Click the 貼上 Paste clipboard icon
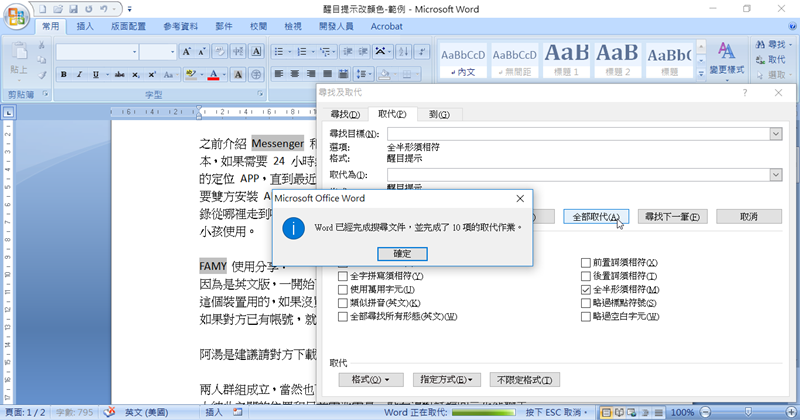 point(20,51)
